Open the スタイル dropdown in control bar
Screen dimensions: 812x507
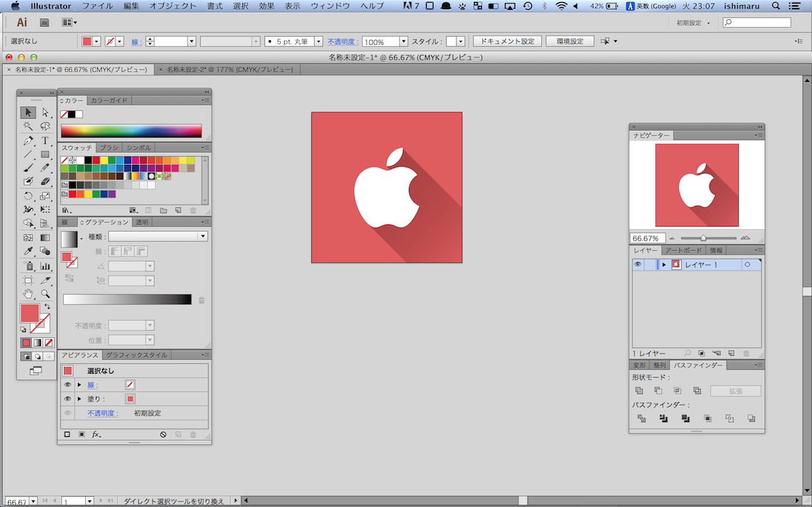pos(461,41)
